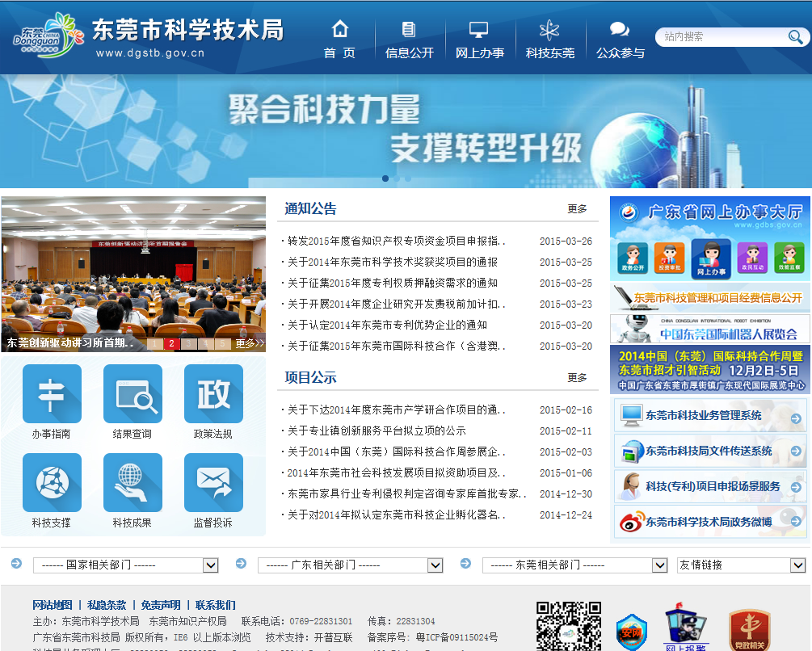This screenshot has height=651, width=812.
Task: Open the 科技成果 globe-in-hand icon
Action: 133,482
